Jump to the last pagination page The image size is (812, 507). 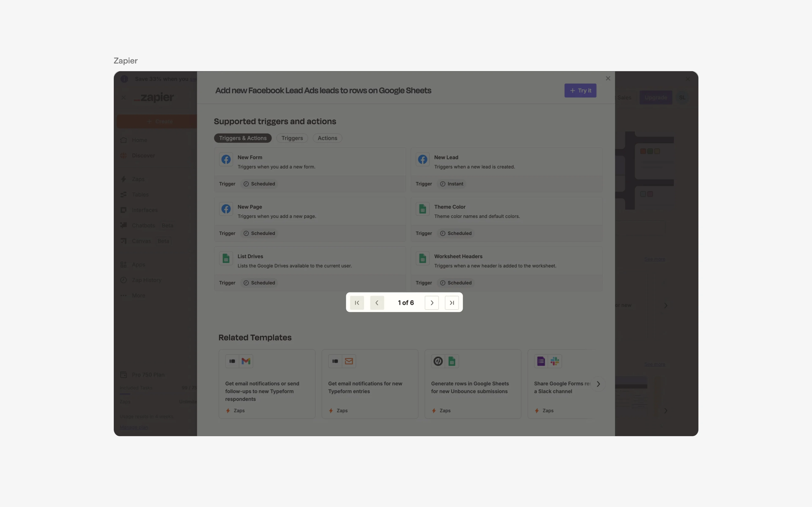tap(452, 303)
